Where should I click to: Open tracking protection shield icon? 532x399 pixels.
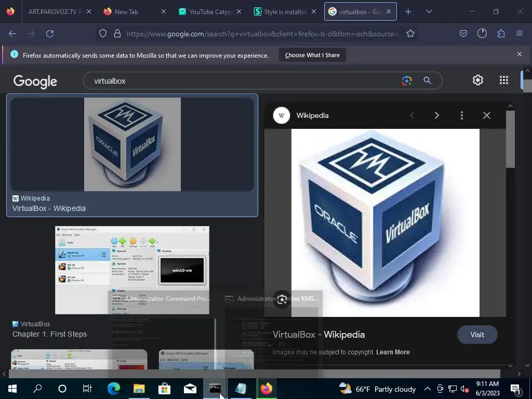pos(103,34)
